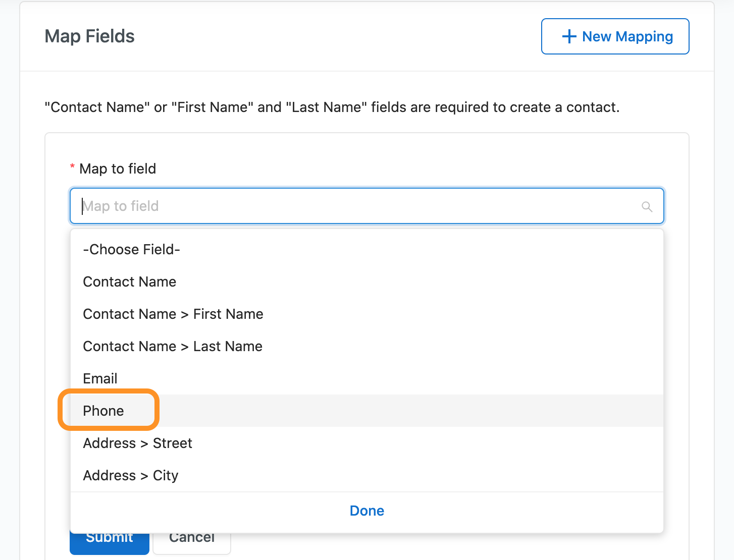
Task: Pick Contact Name > First Name option
Action: pyautogui.click(x=173, y=314)
